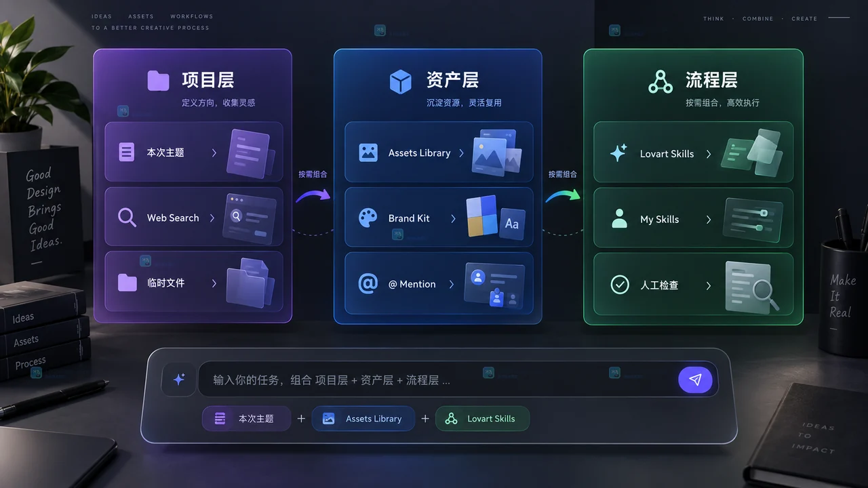Expand the Brand Kit card chevron
This screenshot has width=868, height=488.
[454, 218]
